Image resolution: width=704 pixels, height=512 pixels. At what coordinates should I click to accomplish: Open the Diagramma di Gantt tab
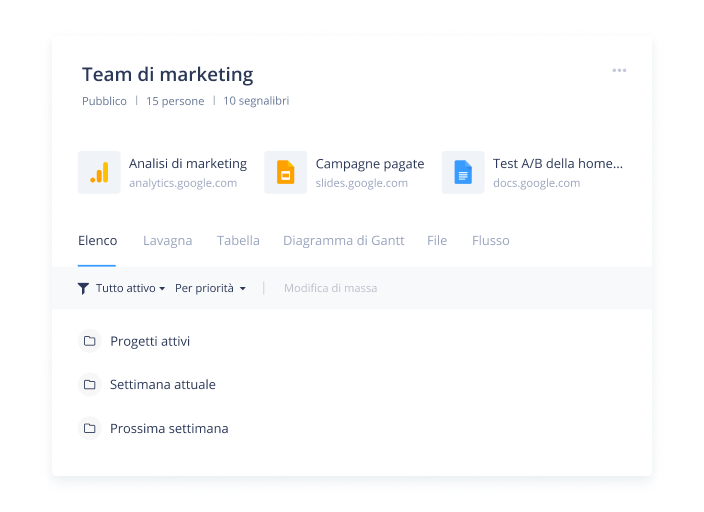[343, 241]
